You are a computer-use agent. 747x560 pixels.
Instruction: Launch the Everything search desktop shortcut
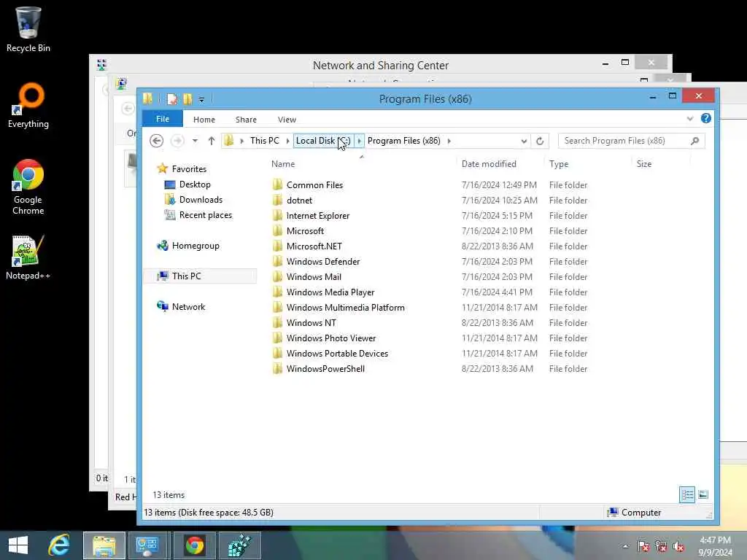coord(28,105)
